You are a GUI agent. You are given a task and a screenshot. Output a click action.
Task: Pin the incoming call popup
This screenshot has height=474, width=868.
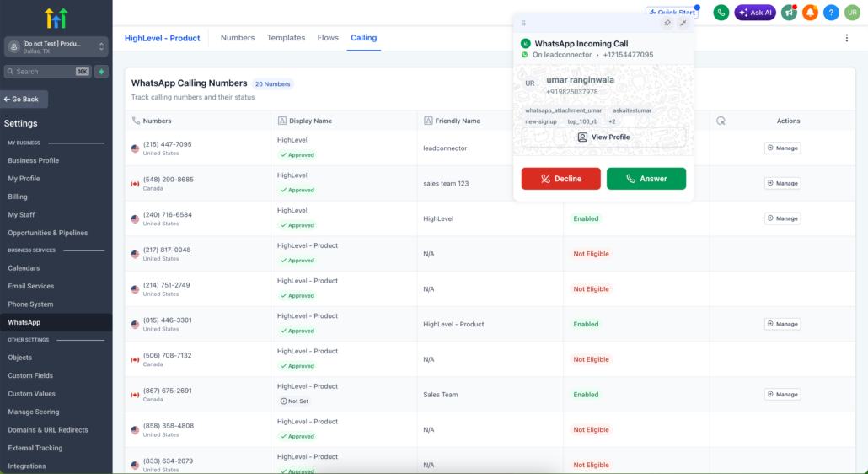coord(667,23)
